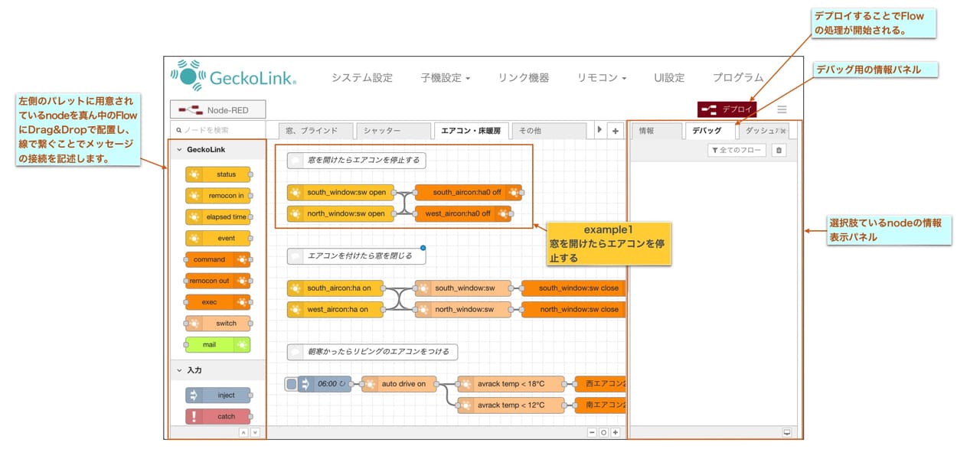The image size is (980, 449).
Task: Open the 情報 sidebar tab
Action: pos(658,131)
